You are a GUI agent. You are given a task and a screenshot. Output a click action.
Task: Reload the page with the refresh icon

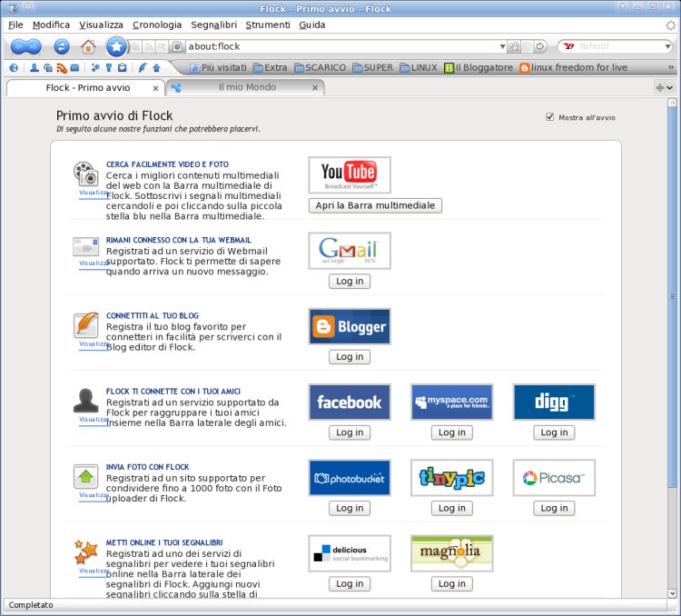pos(62,46)
